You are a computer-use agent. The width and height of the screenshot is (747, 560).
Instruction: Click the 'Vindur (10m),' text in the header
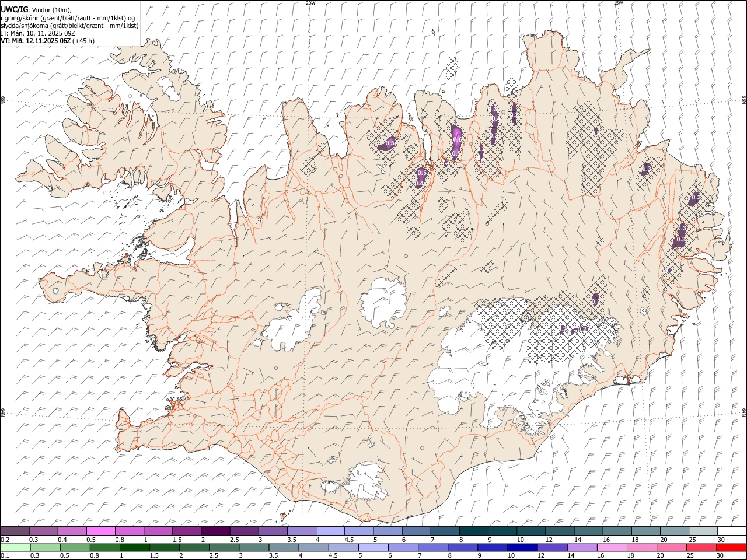(x=51, y=9)
